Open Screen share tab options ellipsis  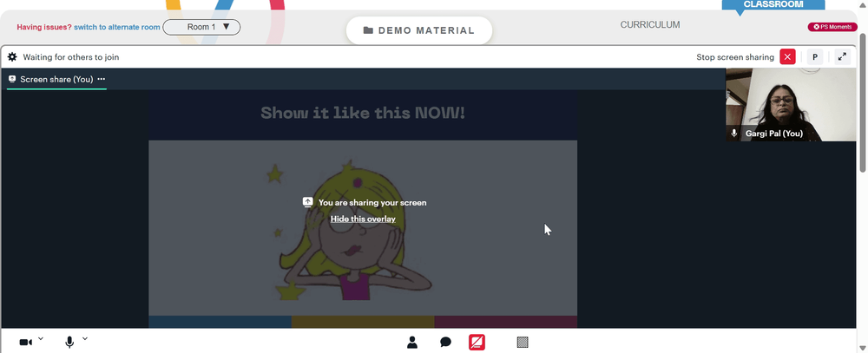pos(102,79)
